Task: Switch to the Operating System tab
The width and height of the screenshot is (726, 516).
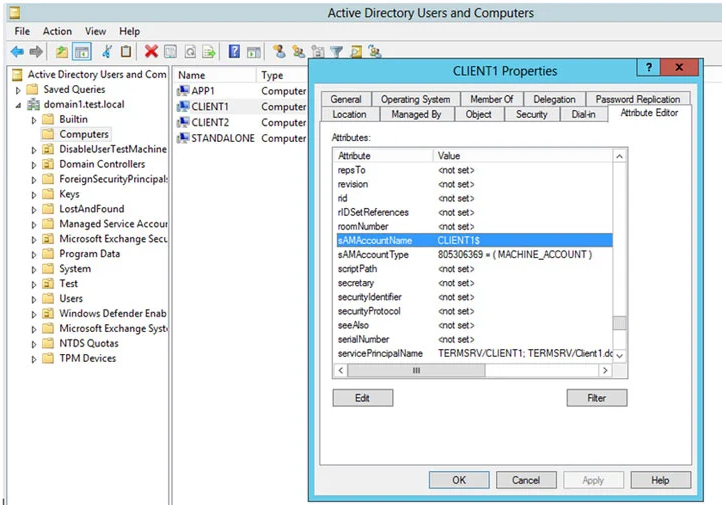Action: (x=415, y=99)
